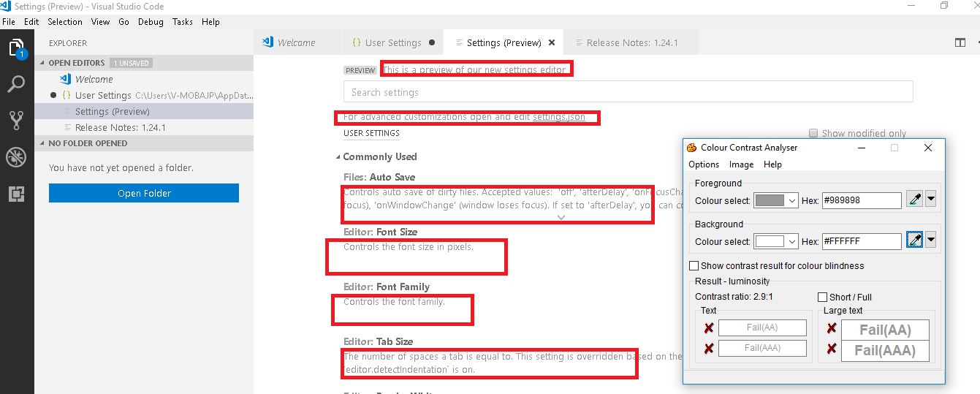The height and width of the screenshot is (394, 980).
Task: Click the Editor: Font Family setting title
Action: click(387, 287)
